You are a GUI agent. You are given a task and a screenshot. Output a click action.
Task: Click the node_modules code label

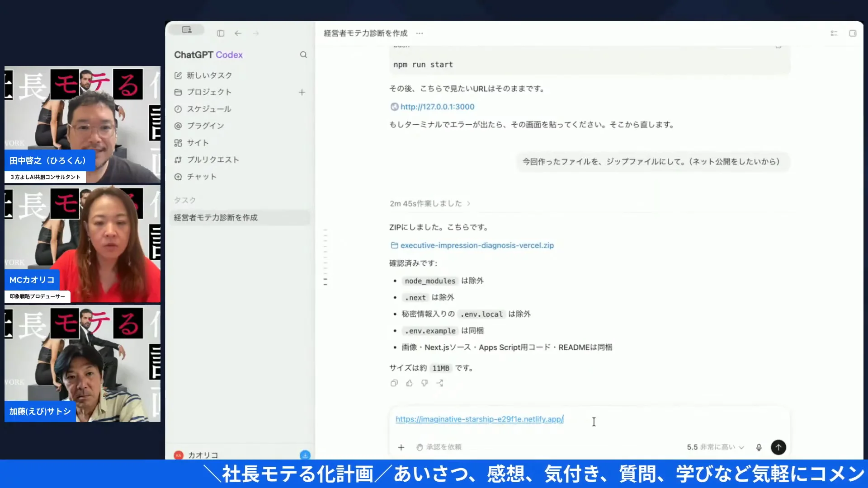(x=430, y=281)
